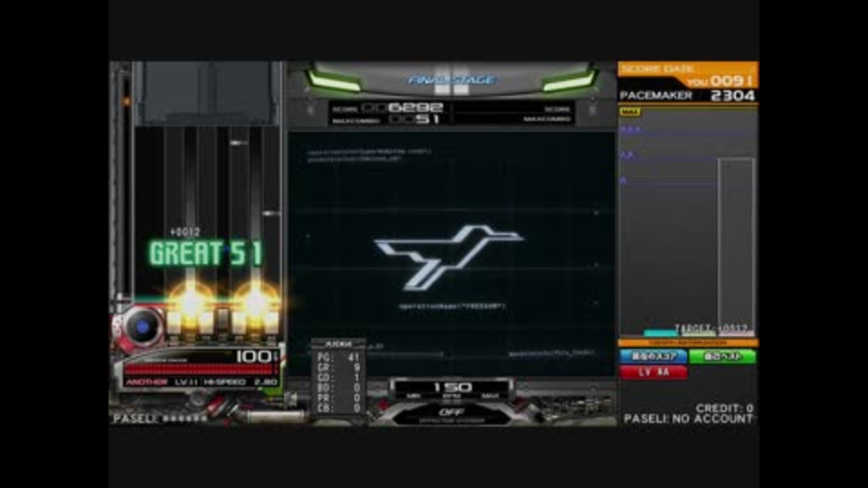The height and width of the screenshot is (488, 868).
Task: Click the PACEMAKER 2304 value
Action: 733,96
